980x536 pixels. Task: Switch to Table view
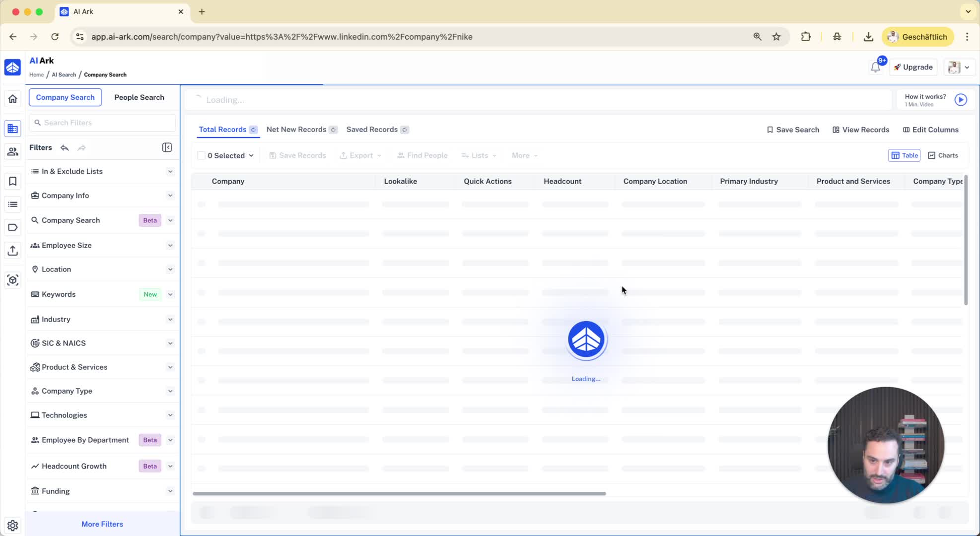[904, 155]
